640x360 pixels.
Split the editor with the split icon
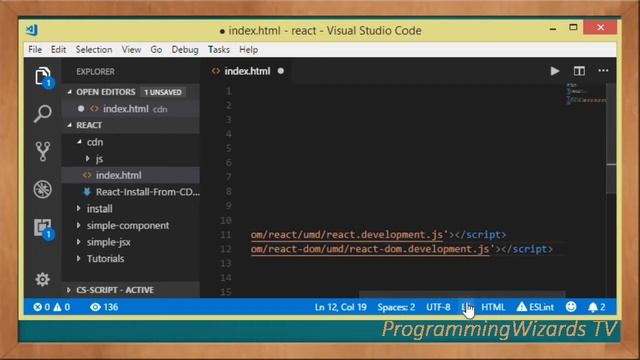coord(579,71)
